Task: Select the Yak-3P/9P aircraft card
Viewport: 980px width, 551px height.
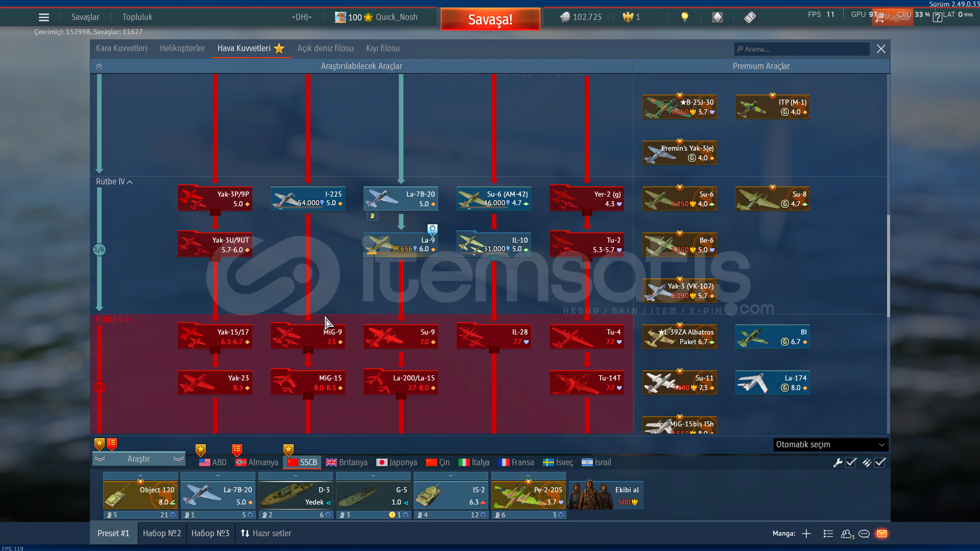Action: (215, 199)
